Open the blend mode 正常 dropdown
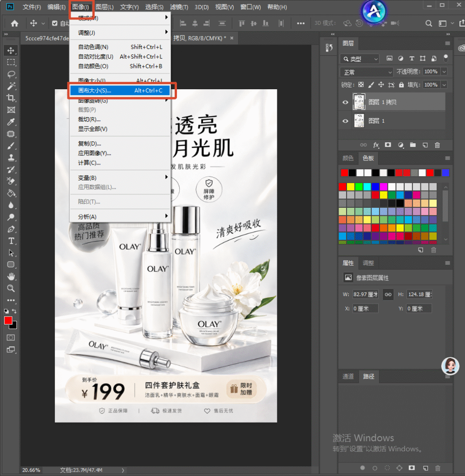This screenshot has width=465, height=476. [367, 72]
